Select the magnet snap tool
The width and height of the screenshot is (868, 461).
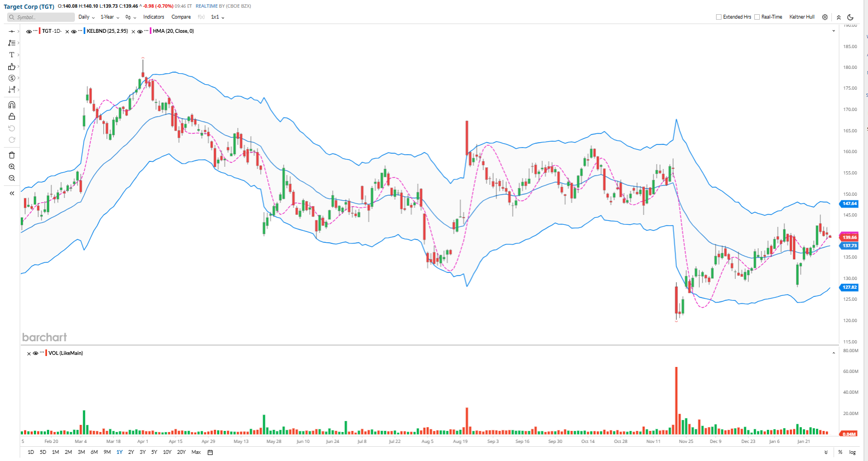click(11, 105)
